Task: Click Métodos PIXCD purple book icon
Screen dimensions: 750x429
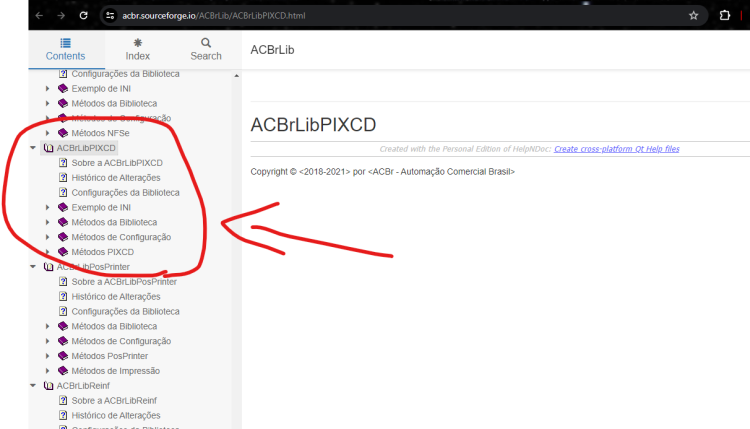Action: coord(63,252)
